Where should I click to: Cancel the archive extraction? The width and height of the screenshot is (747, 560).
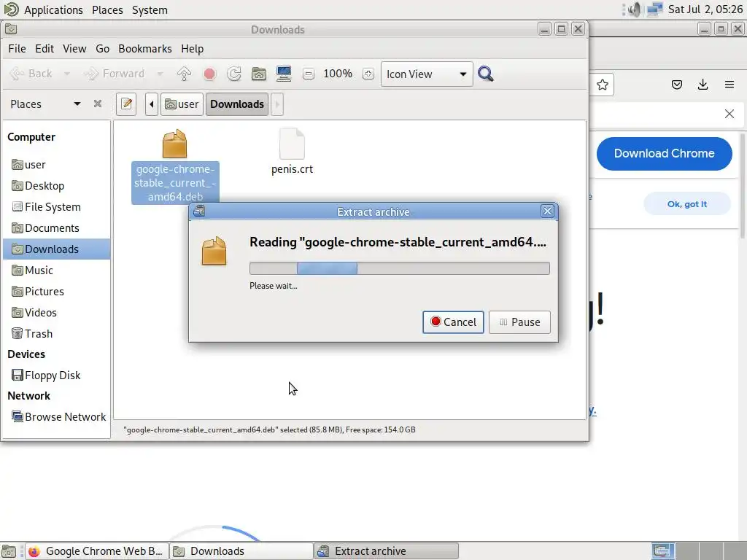[x=453, y=322]
